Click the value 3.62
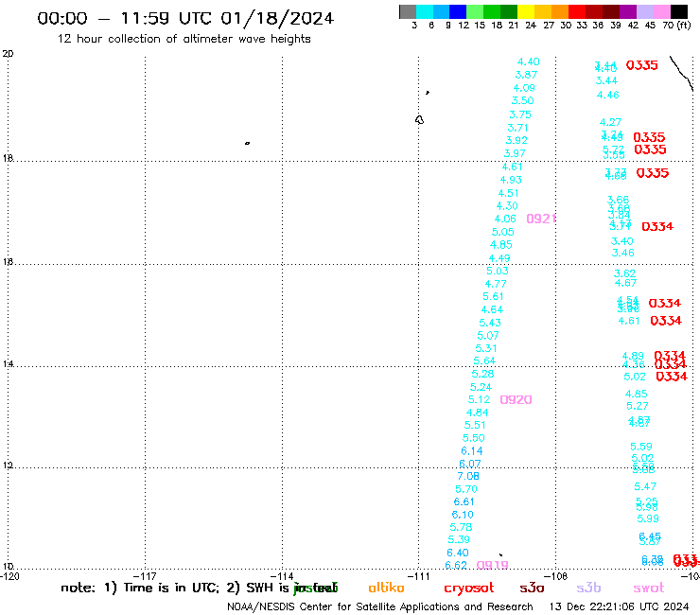The width and height of the screenshot is (700, 615). [x=624, y=273]
